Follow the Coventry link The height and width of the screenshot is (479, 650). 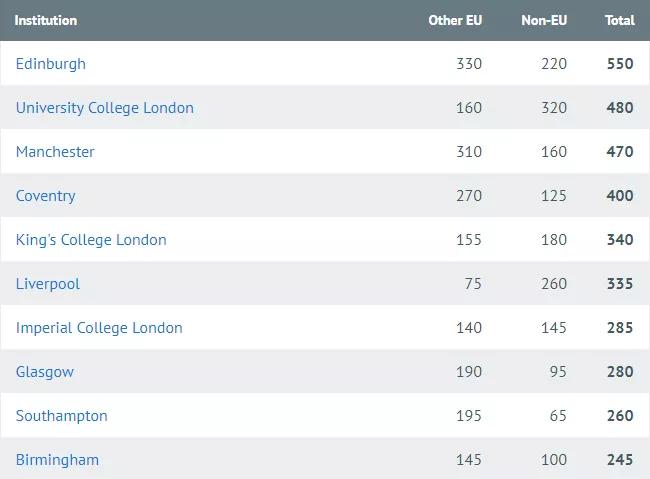tap(45, 196)
